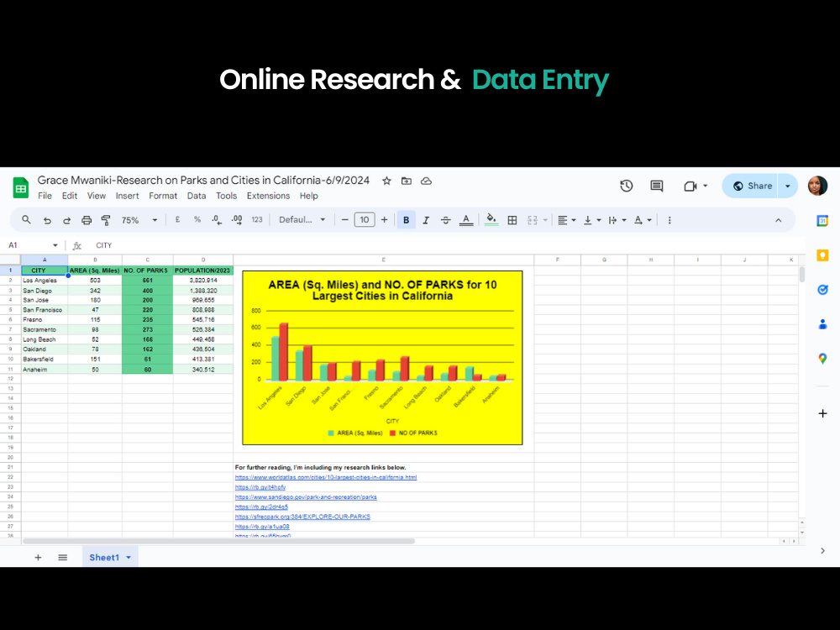
Task: Open the View menu
Action: pos(97,196)
